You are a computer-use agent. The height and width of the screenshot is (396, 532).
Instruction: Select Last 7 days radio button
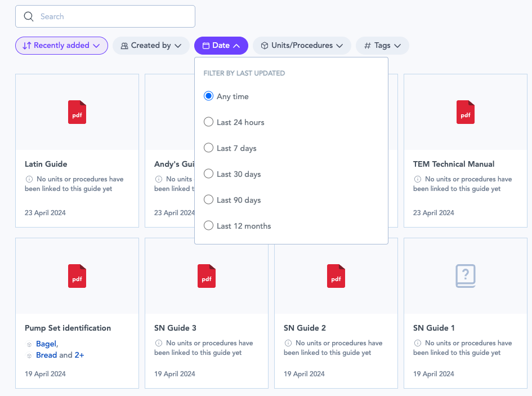pyautogui.click(x=208, y=148)
